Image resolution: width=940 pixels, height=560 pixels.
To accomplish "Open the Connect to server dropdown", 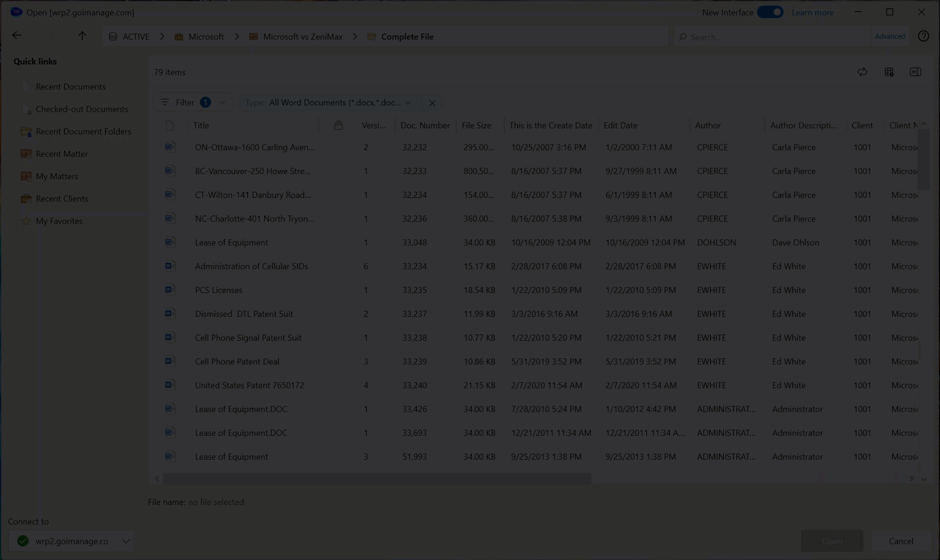I will (126, 541).
